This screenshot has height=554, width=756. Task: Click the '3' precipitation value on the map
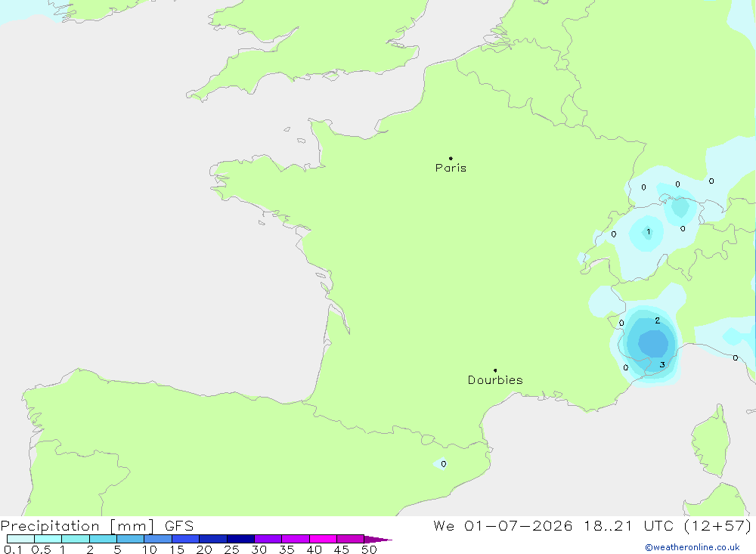[x=662, y=364]
